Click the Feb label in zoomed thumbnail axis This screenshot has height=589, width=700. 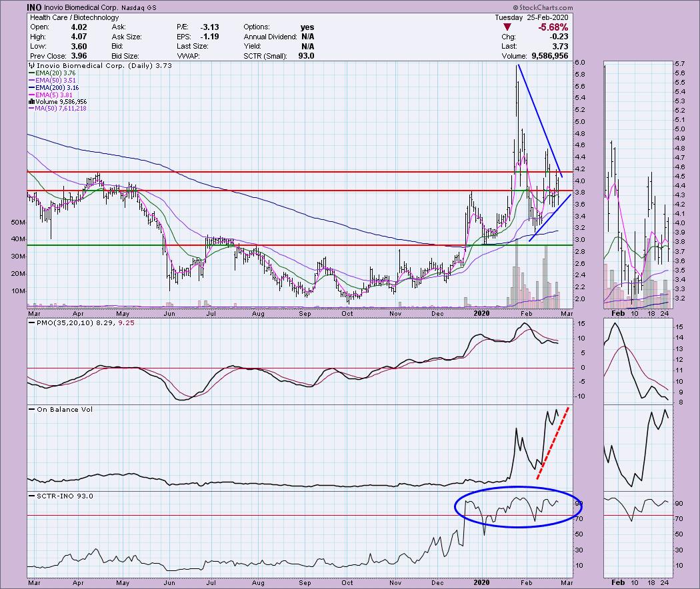click(618, 313)
